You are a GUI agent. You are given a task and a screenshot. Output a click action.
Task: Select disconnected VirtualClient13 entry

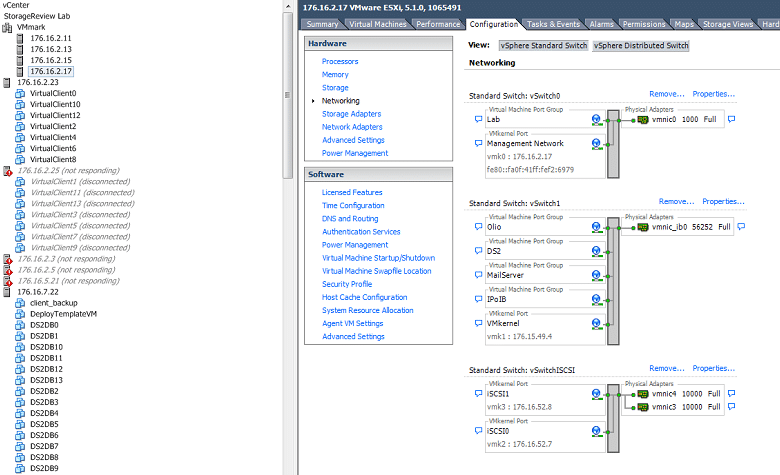pos(83,204)
